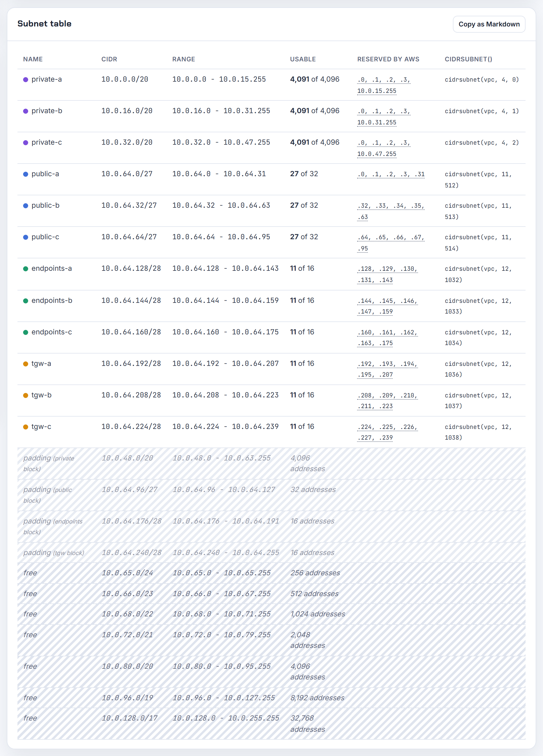Click the Copy as Markdown button
The width and height of the screenshot is (543, 756).
point(489,24)
